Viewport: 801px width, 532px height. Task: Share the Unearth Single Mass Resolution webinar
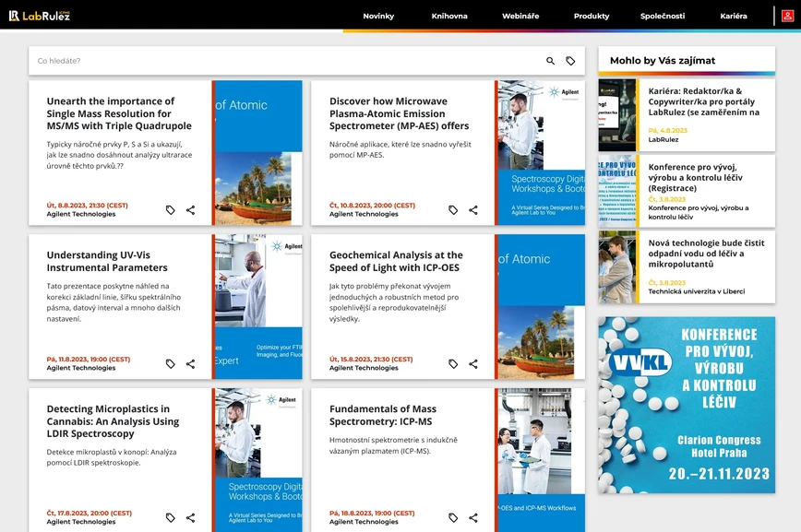click(x=190, y=210)
